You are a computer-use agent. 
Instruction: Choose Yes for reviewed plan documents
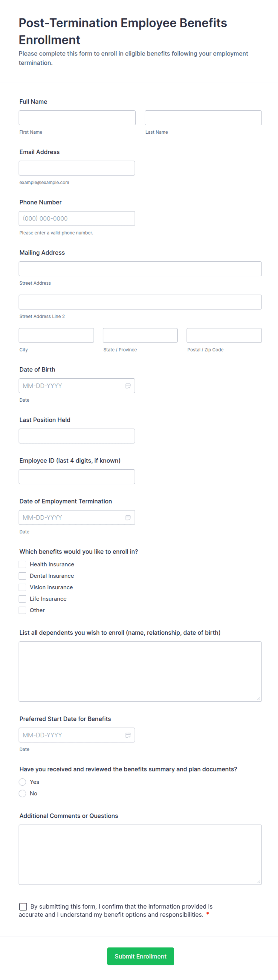22,782
